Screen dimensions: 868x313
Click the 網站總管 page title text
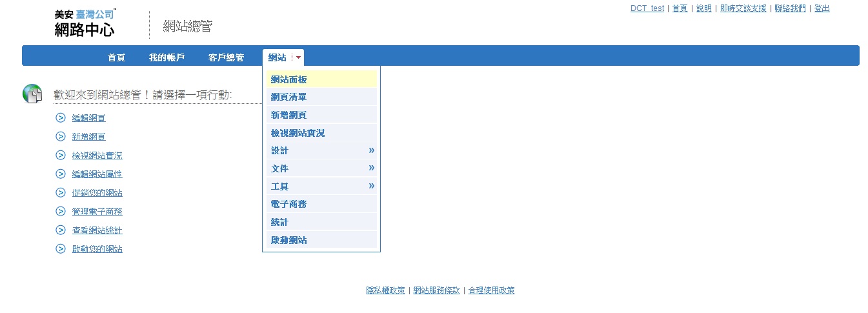(188, 26)
